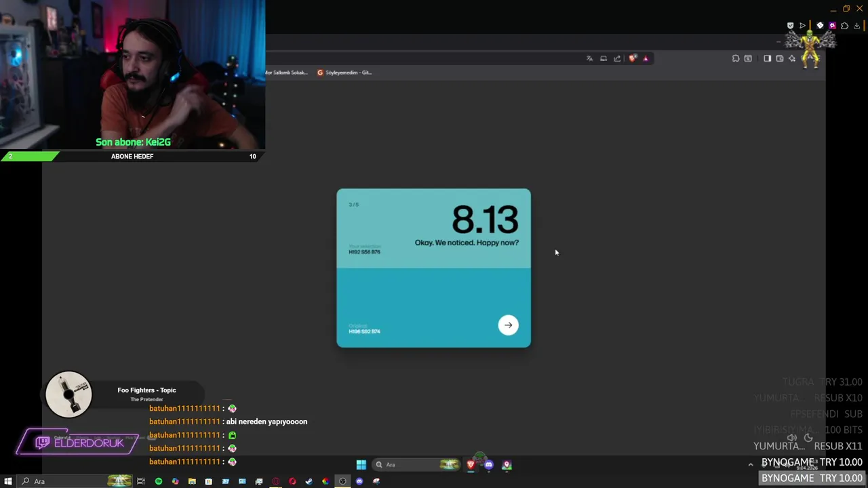The height and width of the screenshot is (488, 868).
Task: Open the Maps pin icon in inner taskbar
Action: tap(507, 465)
